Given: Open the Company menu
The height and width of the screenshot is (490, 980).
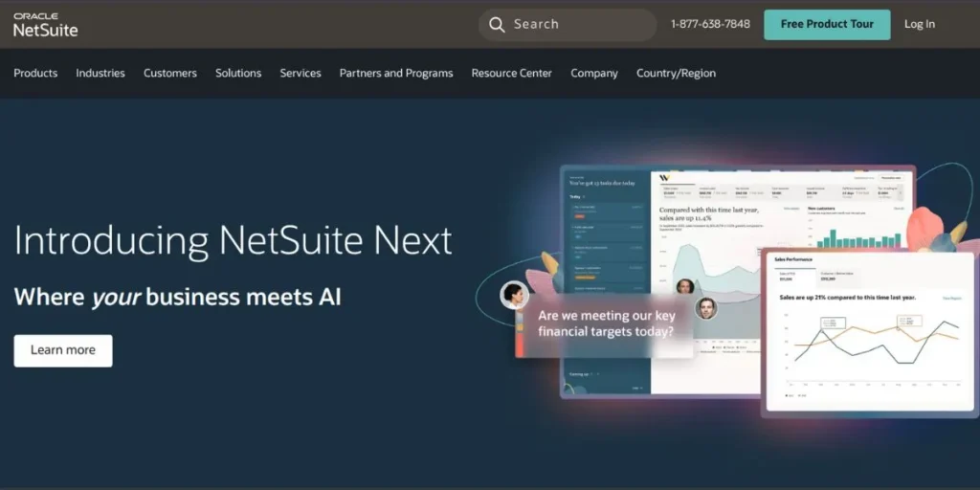Looking at the screenshot, I should 594,73.
